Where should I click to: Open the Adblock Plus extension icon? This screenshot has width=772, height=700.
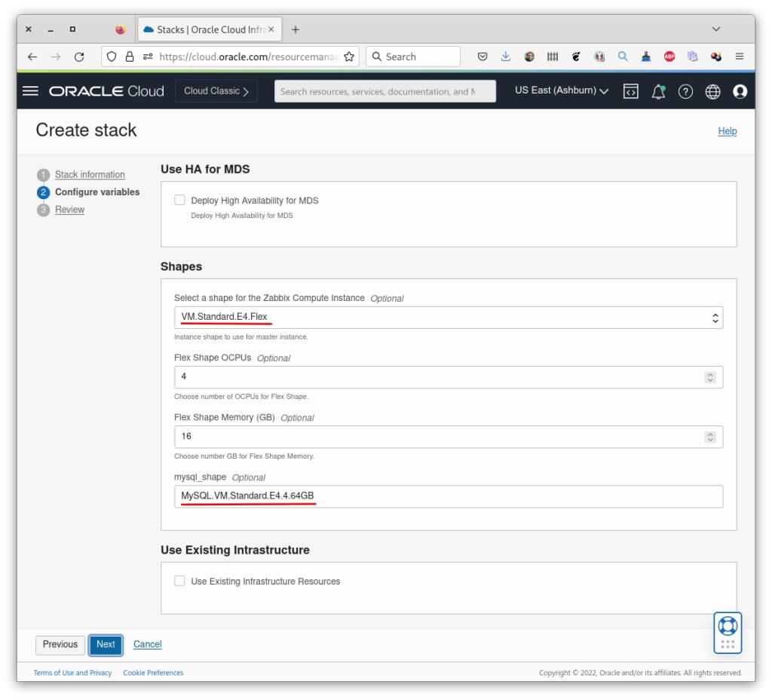(x=669, y=57)
